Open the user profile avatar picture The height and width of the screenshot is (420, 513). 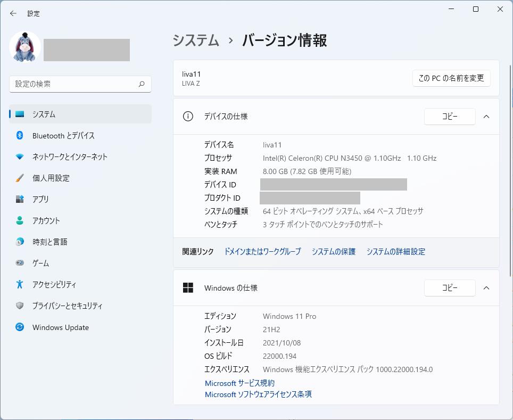(x=25, y=47)
